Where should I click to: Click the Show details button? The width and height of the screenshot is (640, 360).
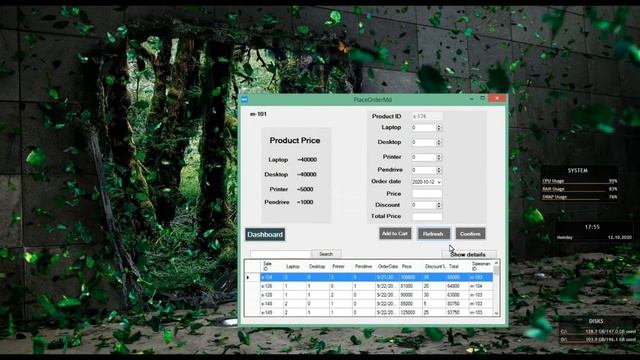469,254
